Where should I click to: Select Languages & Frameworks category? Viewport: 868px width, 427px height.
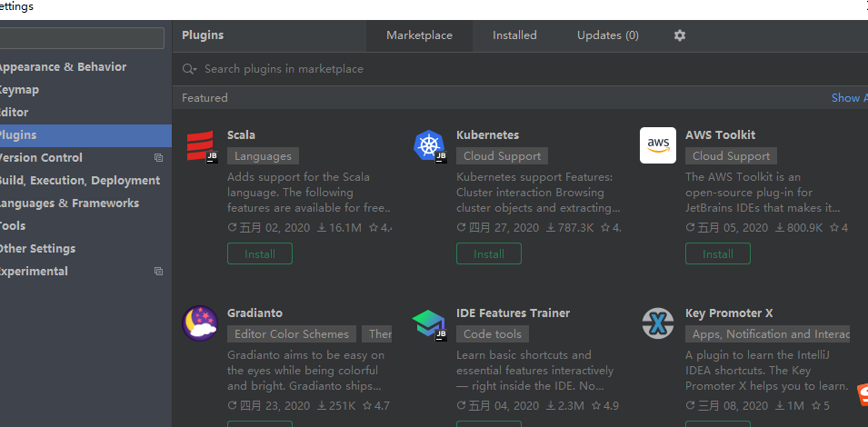85,203
